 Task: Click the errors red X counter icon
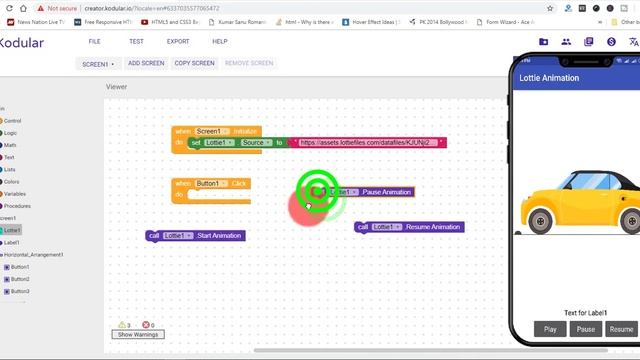[146, 324]
